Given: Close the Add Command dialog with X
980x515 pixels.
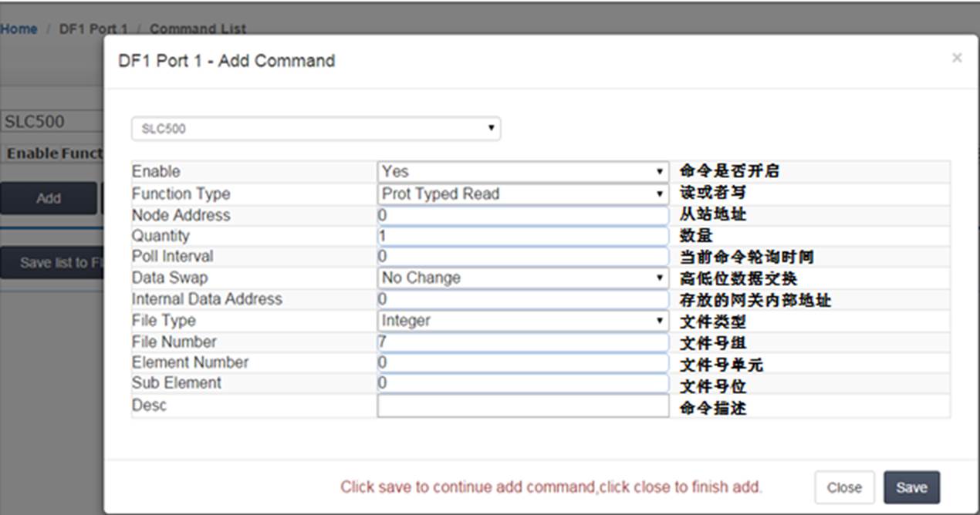Looking at the screenshot, I should (x=957, y=58).
